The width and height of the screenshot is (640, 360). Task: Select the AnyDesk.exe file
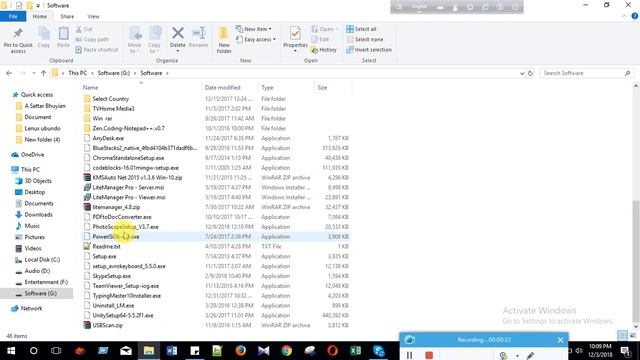(x=108, y=138)
